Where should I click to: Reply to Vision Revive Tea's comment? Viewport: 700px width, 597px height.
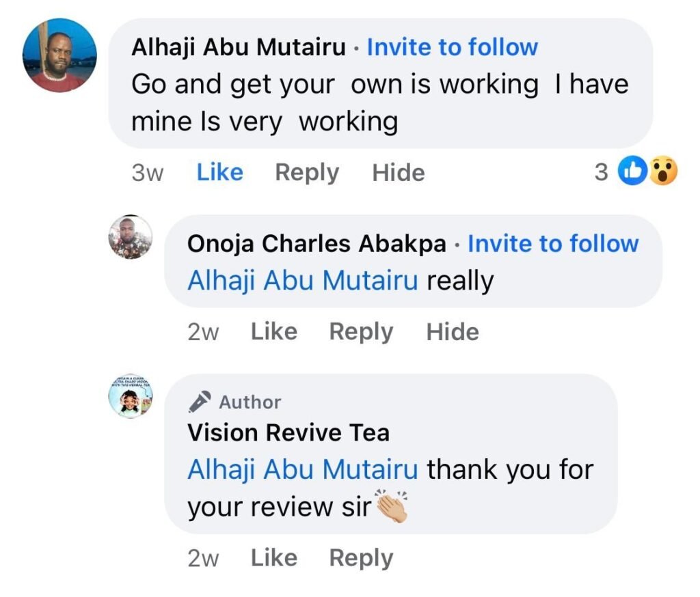tap(361, 558)
